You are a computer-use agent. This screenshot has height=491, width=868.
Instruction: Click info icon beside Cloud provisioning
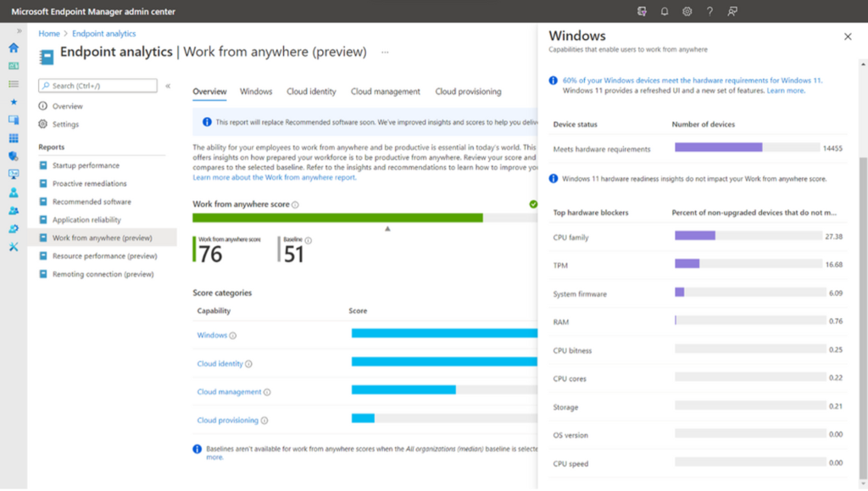(x=264, y=421)
